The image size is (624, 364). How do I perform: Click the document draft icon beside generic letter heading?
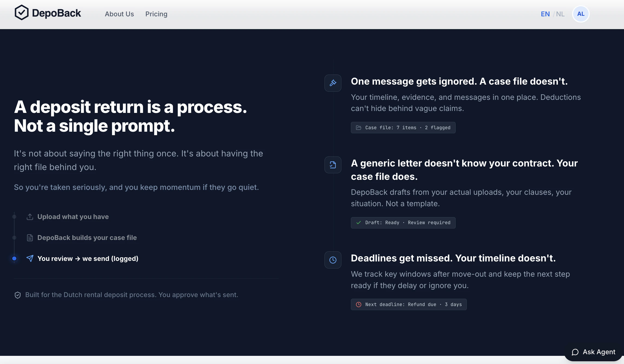(x=333, y=165)
